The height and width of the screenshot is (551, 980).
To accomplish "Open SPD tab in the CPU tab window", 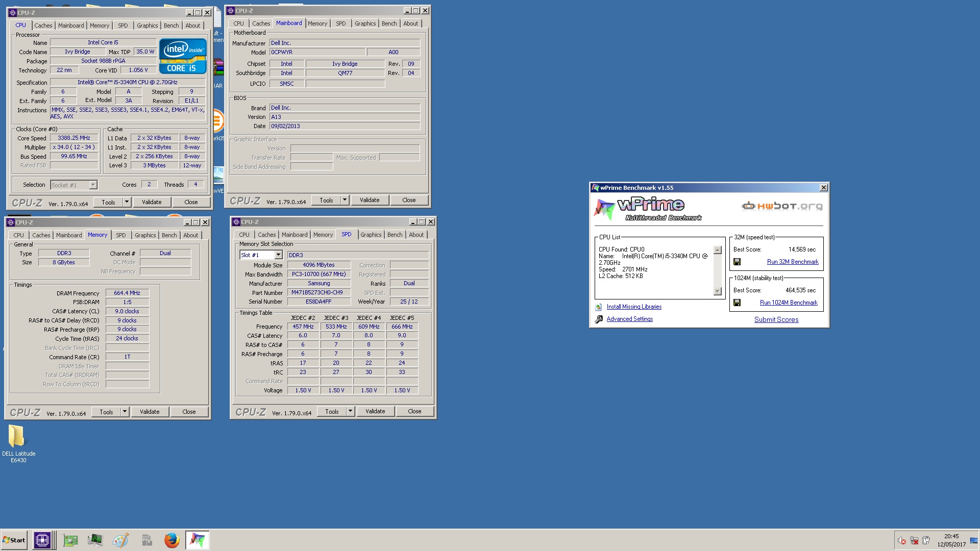I will (123, 26).
